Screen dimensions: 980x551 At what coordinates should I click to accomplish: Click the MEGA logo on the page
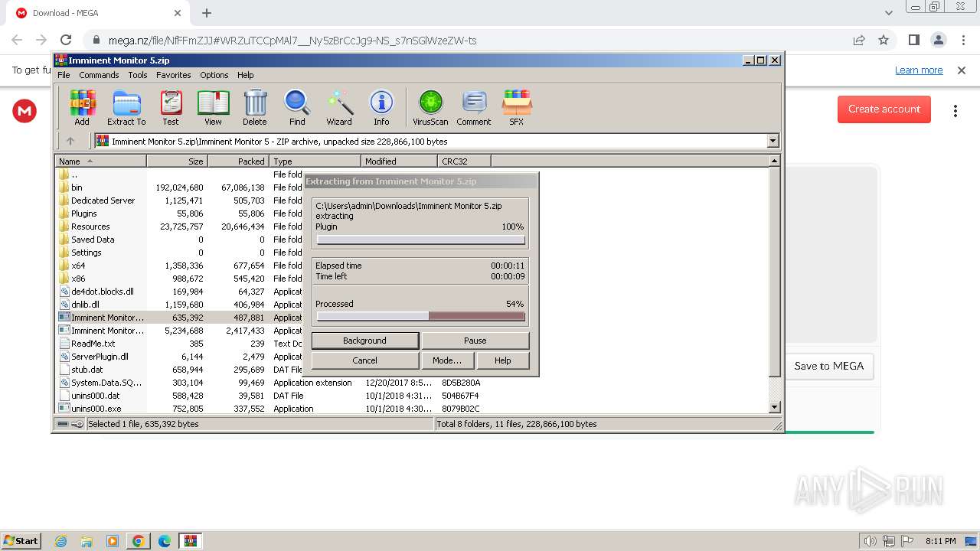24,111
